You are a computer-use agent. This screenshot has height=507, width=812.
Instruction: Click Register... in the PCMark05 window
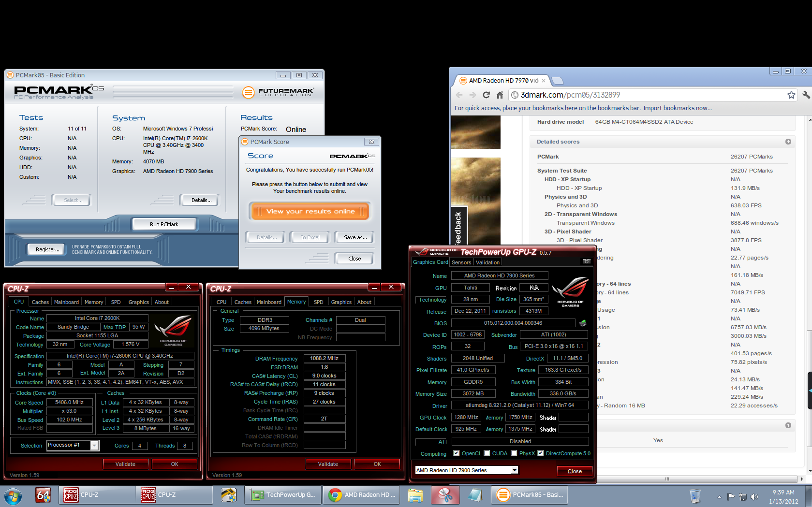(x=47, y=249)
